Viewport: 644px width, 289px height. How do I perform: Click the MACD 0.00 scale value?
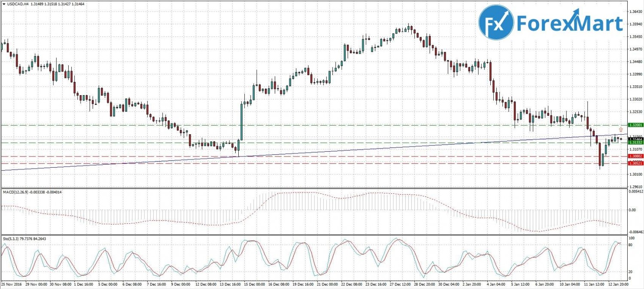632,210
